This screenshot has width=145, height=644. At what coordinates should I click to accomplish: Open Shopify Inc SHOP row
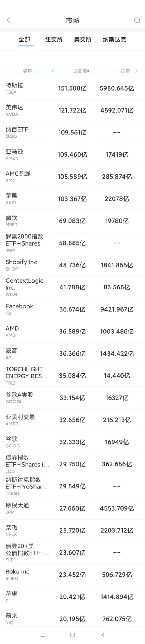pos(72,265)
